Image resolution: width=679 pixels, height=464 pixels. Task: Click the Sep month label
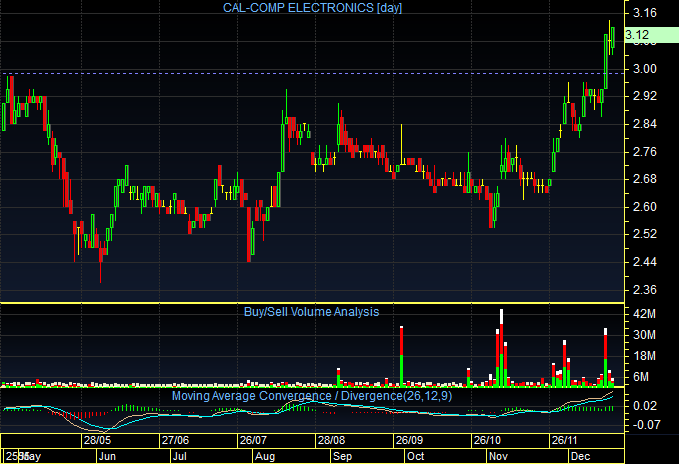pos(343,456)
